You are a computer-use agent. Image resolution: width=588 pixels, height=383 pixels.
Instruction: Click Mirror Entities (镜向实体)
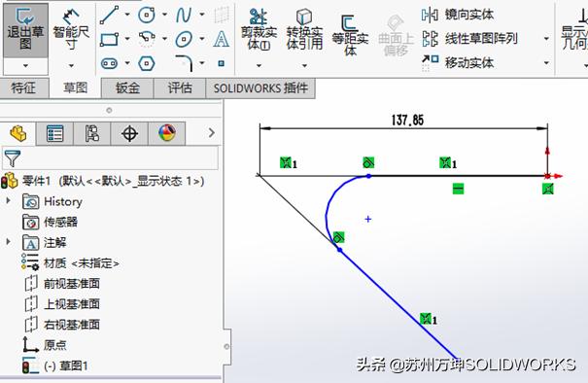coord(458,15)
